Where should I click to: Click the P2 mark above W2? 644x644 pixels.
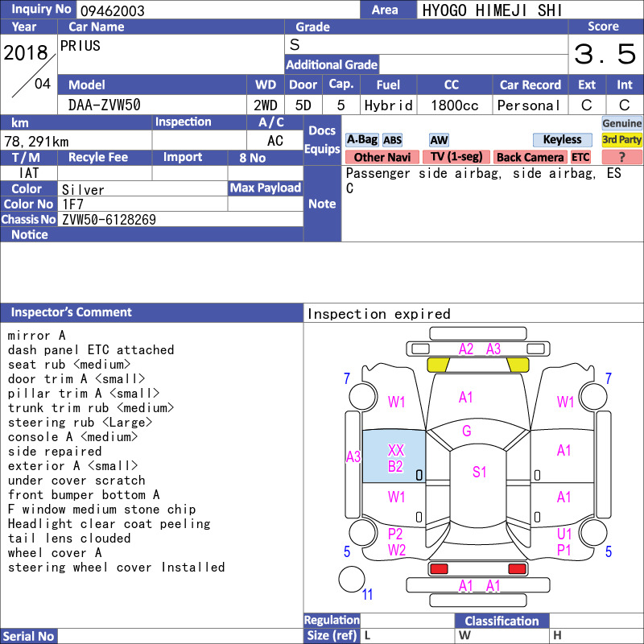(395, 534)
